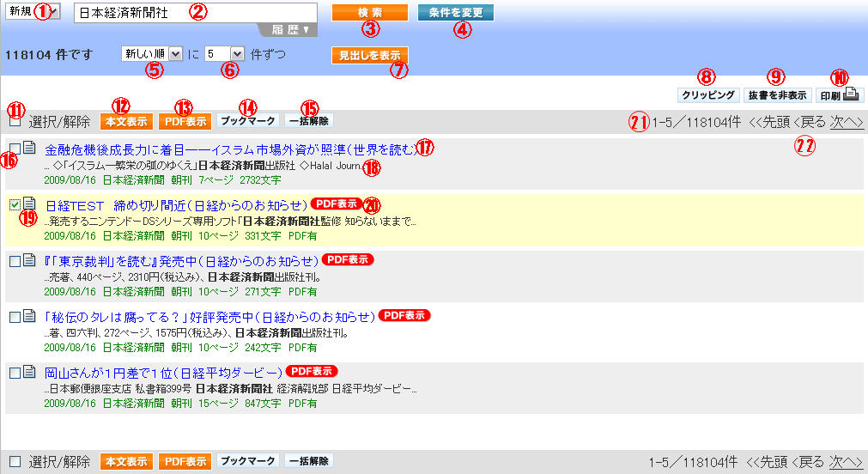Click top ブックマーク button
Screen dimensions: 868x474
point(247,121)
